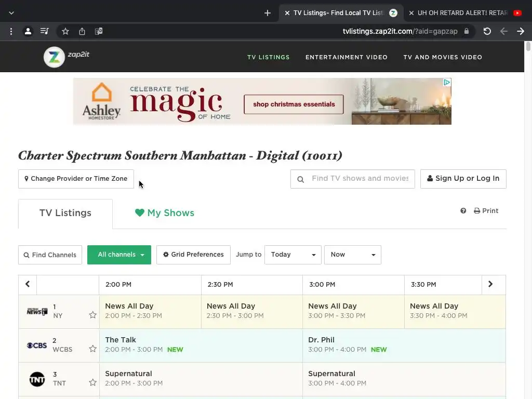Image resolution: width=532 pixels, height=399 pixels.
Task: Click Sign Up or Log In
Action: click(x=463, y=179)
